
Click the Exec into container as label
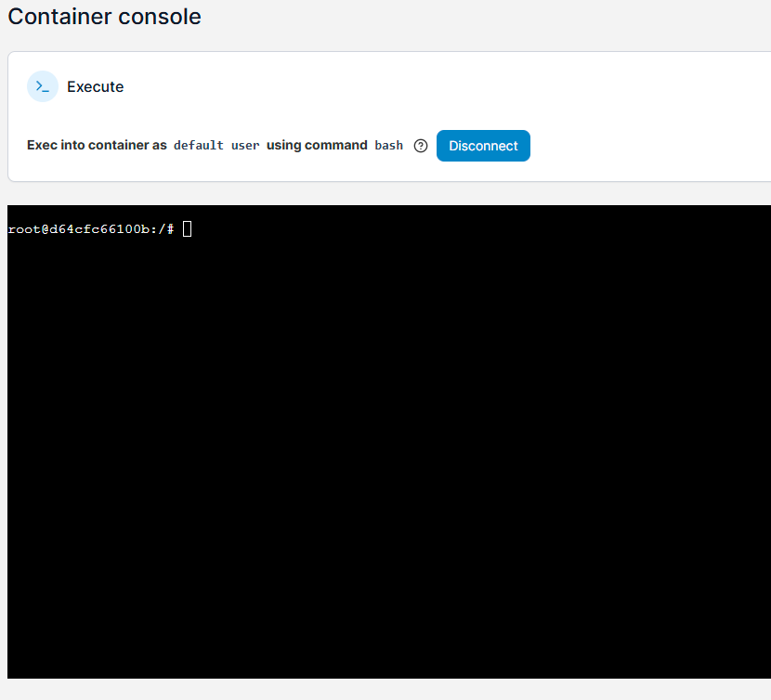pos(97,146)
